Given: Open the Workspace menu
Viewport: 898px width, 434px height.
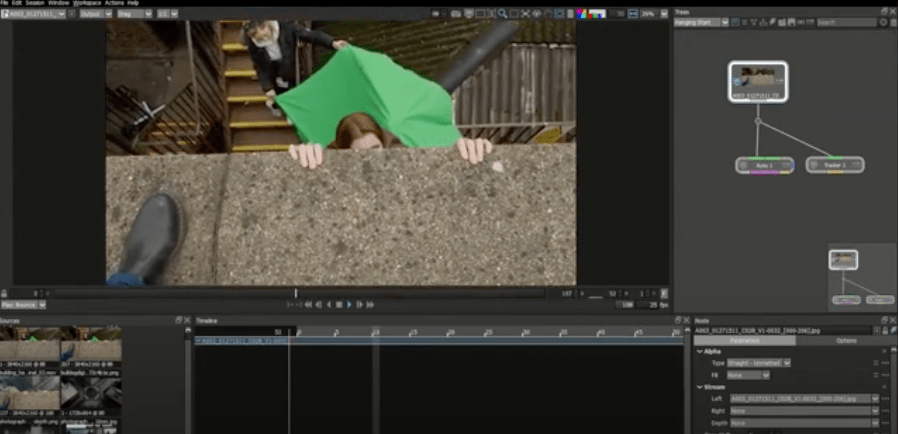Looking at the screenshot, I should [x=89, y=3].
